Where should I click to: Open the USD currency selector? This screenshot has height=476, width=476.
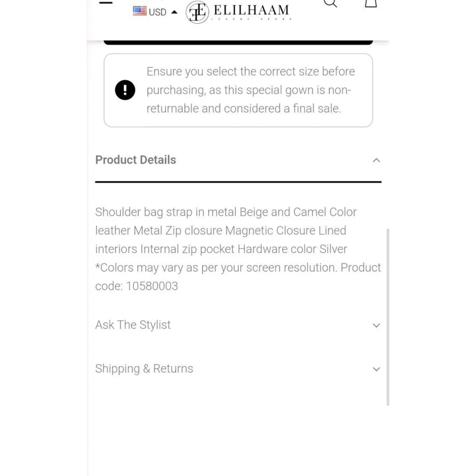155,12
